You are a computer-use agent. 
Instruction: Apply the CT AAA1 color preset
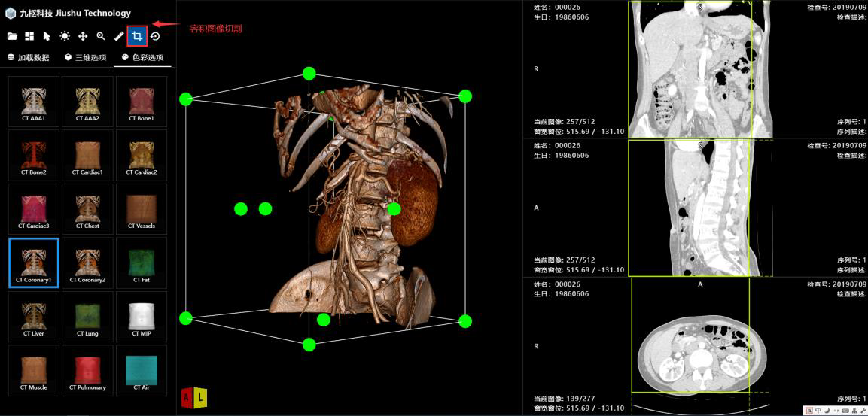tap(34, 102)
